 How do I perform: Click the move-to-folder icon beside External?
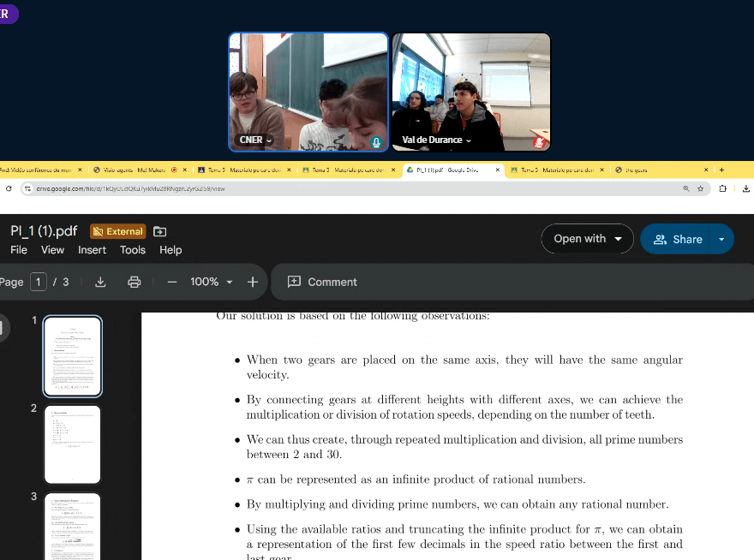pyautogui.click(x=159, y=231)
